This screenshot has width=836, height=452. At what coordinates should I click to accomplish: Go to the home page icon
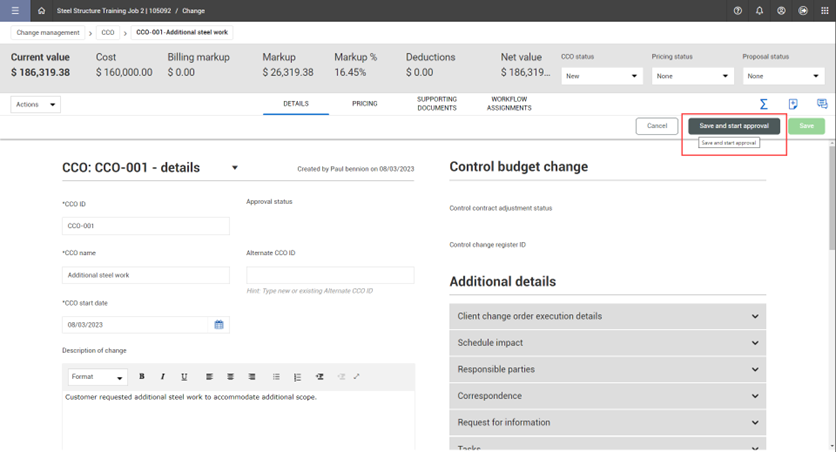[x=41, y=11]
